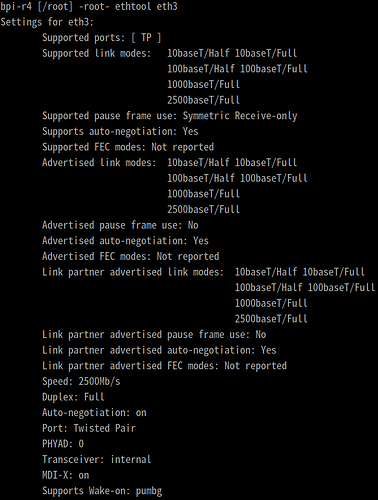Click the 'Advertised auto-negotiation: Yes' line
The height and width of the screenshot is (500, 378).
(125, 241)
